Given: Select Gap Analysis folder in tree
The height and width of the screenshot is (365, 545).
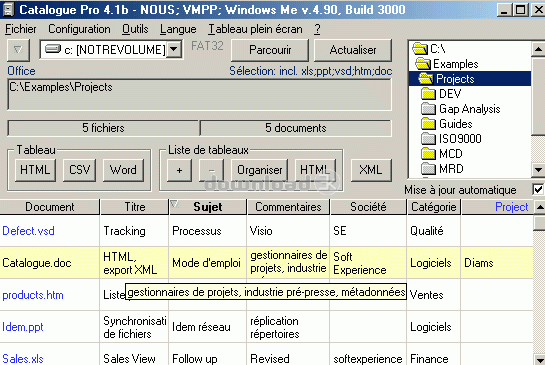Looking at the screenshot, I should click(470, 109).
